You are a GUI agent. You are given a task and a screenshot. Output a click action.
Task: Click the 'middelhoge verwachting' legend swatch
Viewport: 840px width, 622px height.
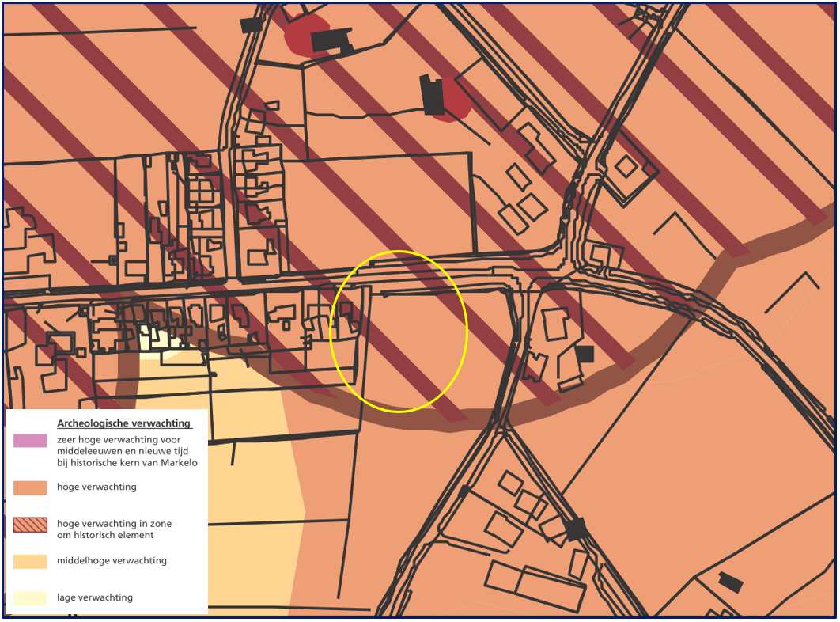coord(30,561)
